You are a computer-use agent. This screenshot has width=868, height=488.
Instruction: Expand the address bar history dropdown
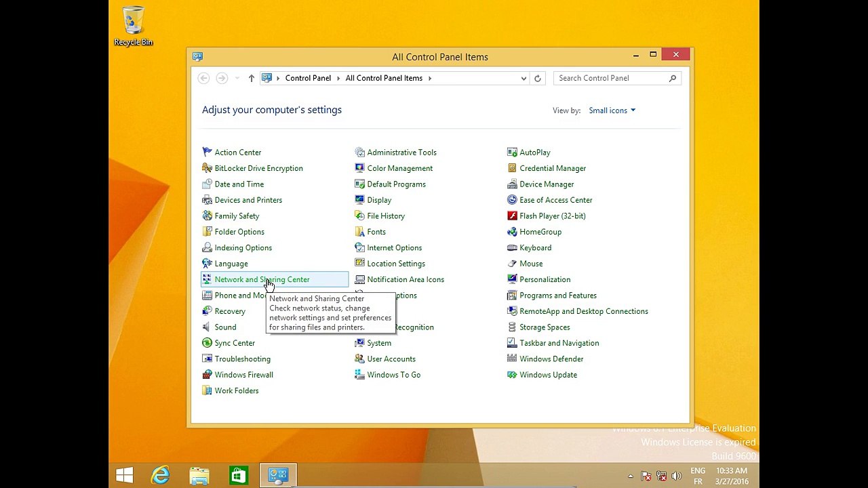pos(524,78)
